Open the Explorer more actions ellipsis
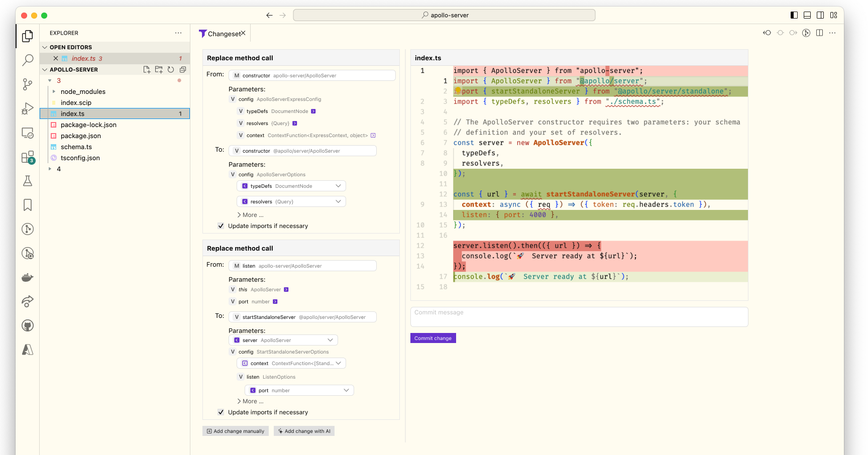Screen dimensions: 868x455 point(178,33)
